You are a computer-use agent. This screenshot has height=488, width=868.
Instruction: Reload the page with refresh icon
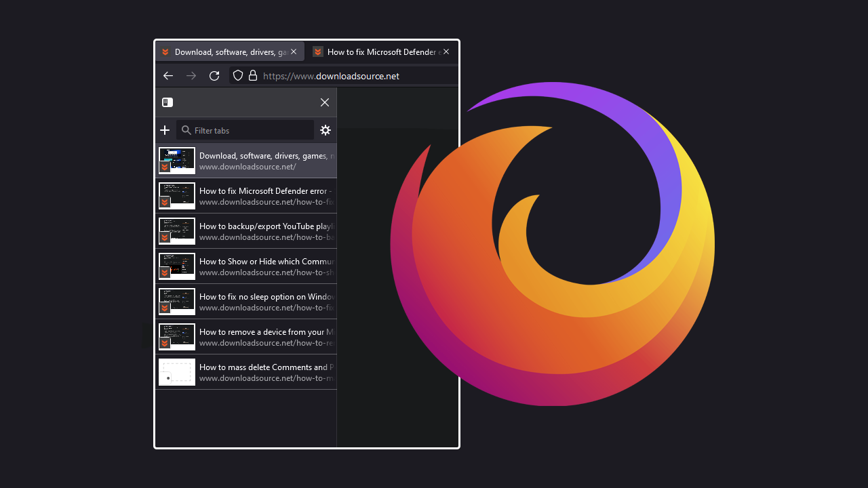coord(214,76)
